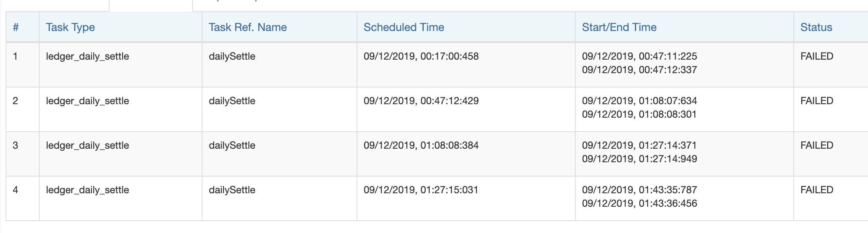Click dailySettle reference in row 3
868x233 pixels.
point(232,146)
